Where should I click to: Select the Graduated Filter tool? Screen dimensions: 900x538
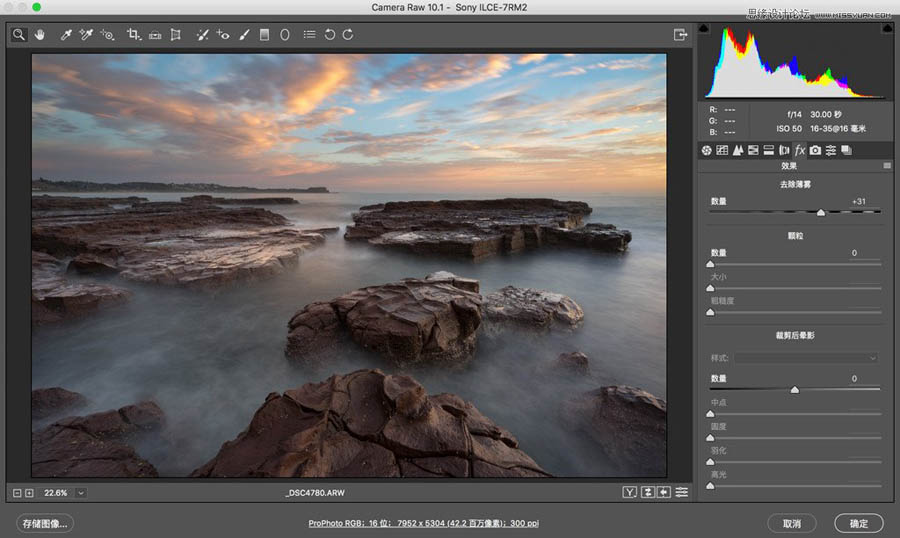264,34
